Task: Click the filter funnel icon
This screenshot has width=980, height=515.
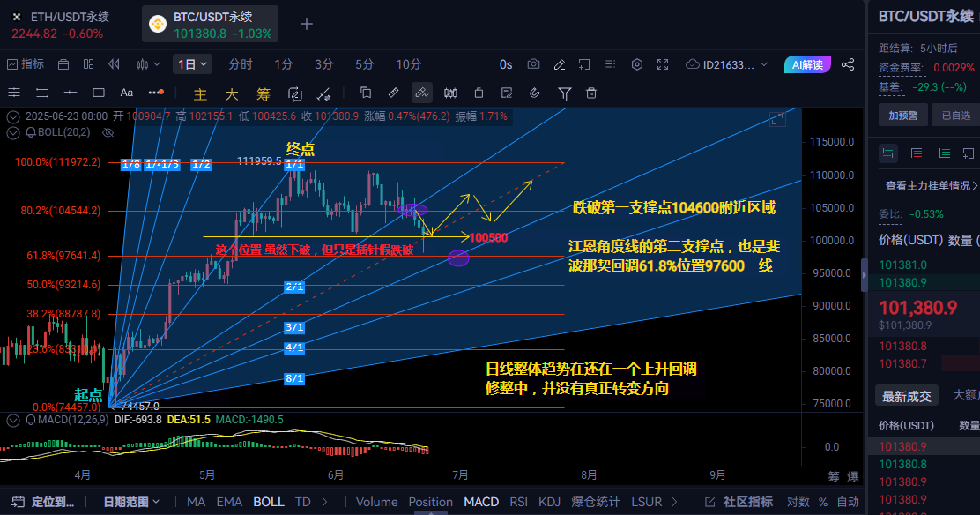Action: click(565, 93)
